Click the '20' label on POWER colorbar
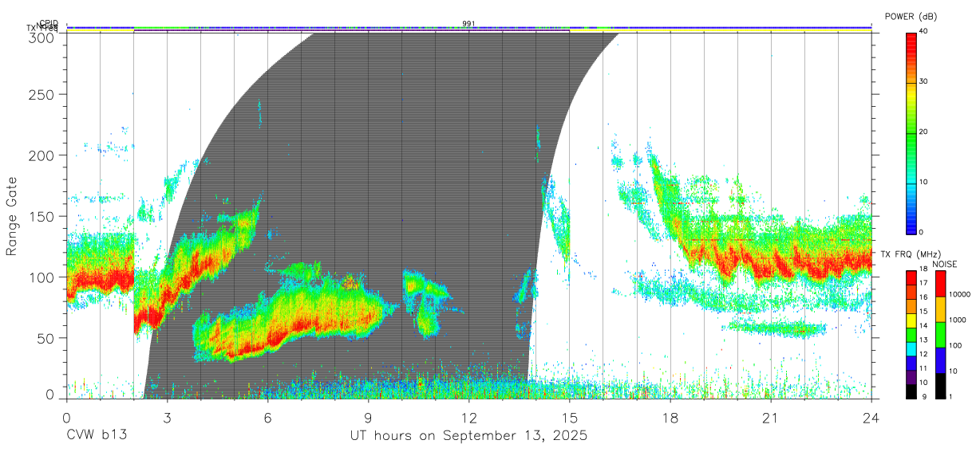 click(x=925, y=132)
